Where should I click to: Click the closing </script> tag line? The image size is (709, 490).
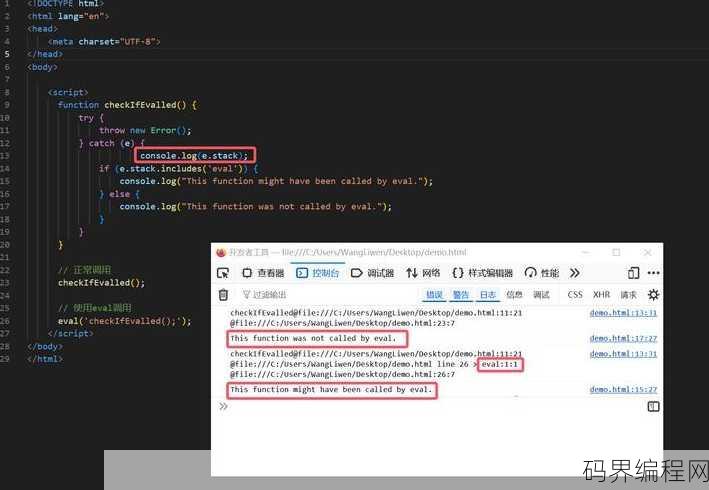(x=71, y=333)
